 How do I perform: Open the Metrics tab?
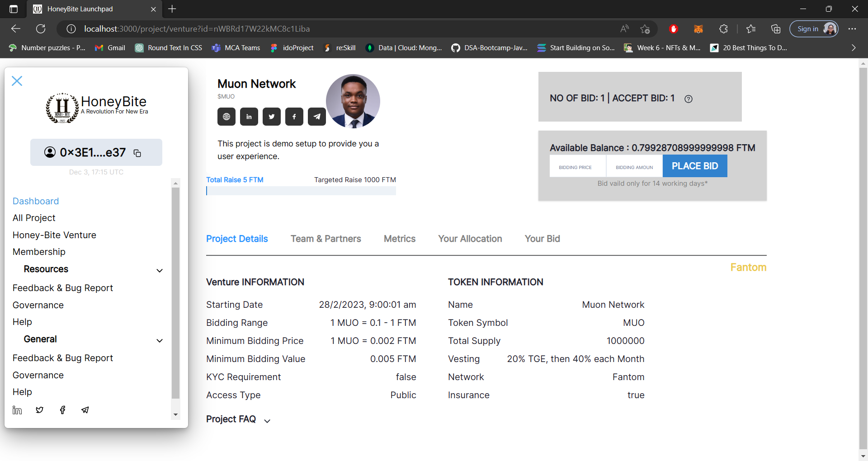pyautogui.click(x=400, y=239)
